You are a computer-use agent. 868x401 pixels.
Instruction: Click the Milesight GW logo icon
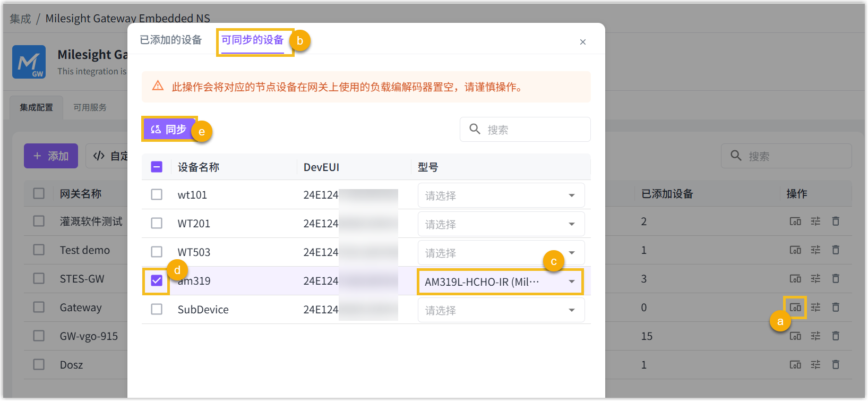(29, 62)
